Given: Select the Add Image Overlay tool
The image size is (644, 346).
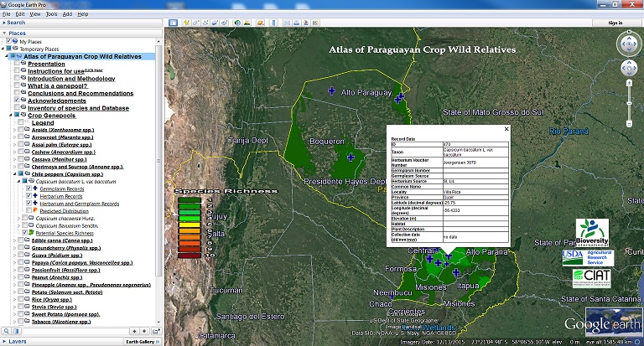Looking at the screenshot, I should click(215, 23).
